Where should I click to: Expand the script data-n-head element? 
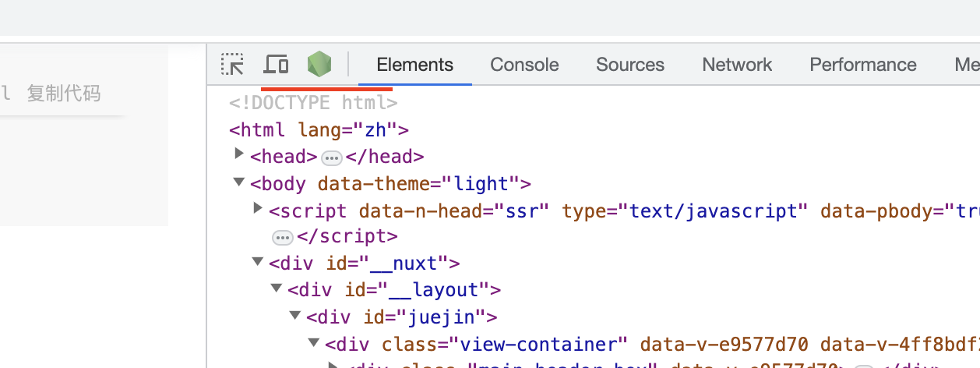tap(258, 208)
